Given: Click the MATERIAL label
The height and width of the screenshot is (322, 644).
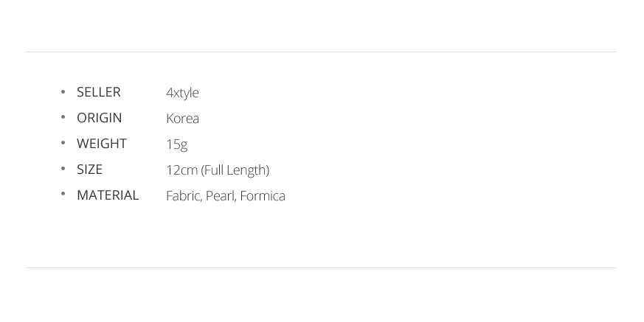Looking at the screenshot, I should click(108, 195).
